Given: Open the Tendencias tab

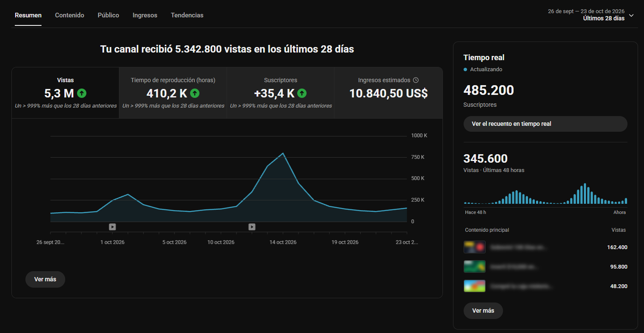Looking at the screenshot, I should [x=187, y=15].
